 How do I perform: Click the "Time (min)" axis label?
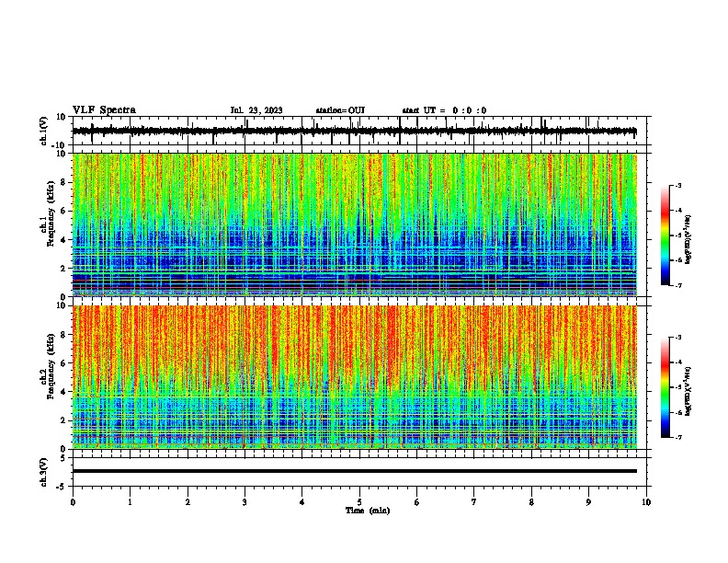[x=368, y=511]
